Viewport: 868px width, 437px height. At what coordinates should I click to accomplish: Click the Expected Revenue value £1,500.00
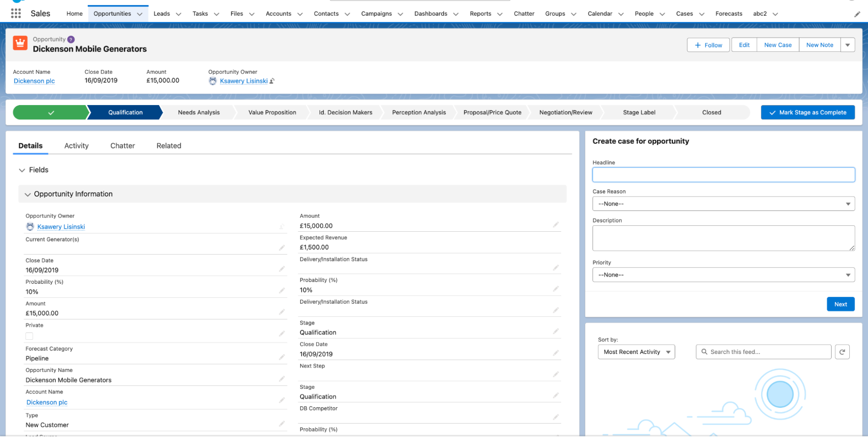click(x=314, y=247)
